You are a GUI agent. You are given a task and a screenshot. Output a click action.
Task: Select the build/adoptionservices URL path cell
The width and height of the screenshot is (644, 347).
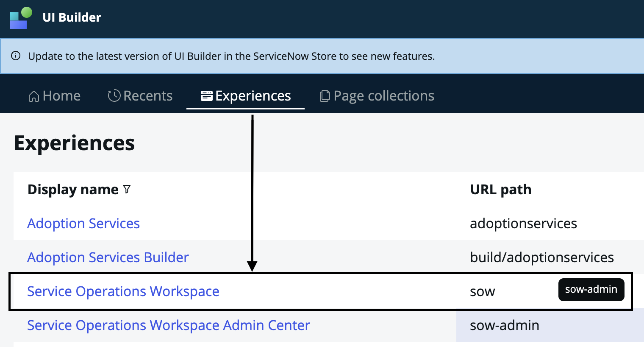tap(542, 257)
